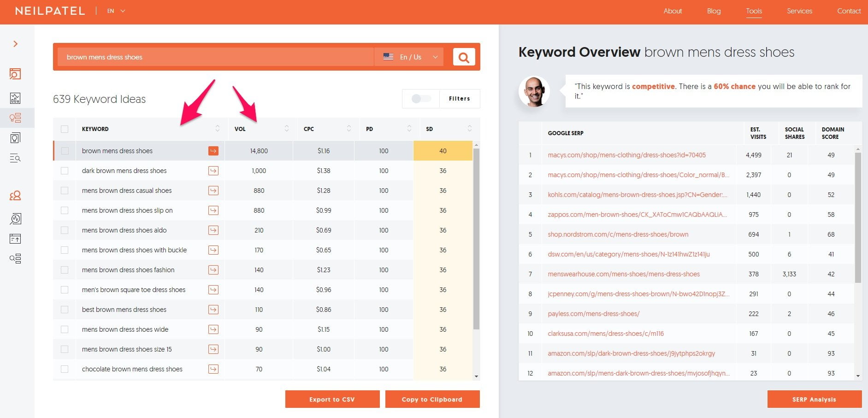The height and width of the screenshot is (418, 868).
Task: Click arrow icon for mens brown dress shoes wide
Action: (213, 329)
